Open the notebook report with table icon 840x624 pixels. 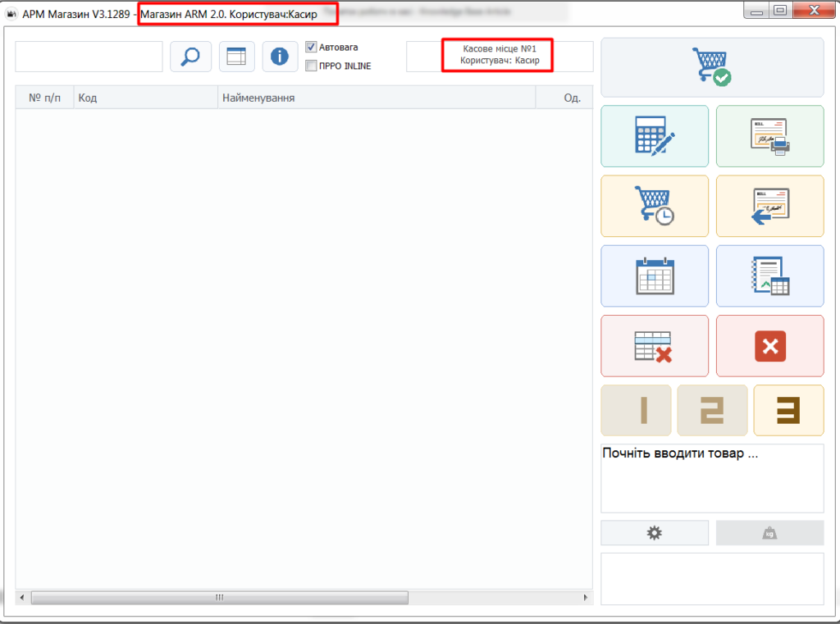point(769,276)
